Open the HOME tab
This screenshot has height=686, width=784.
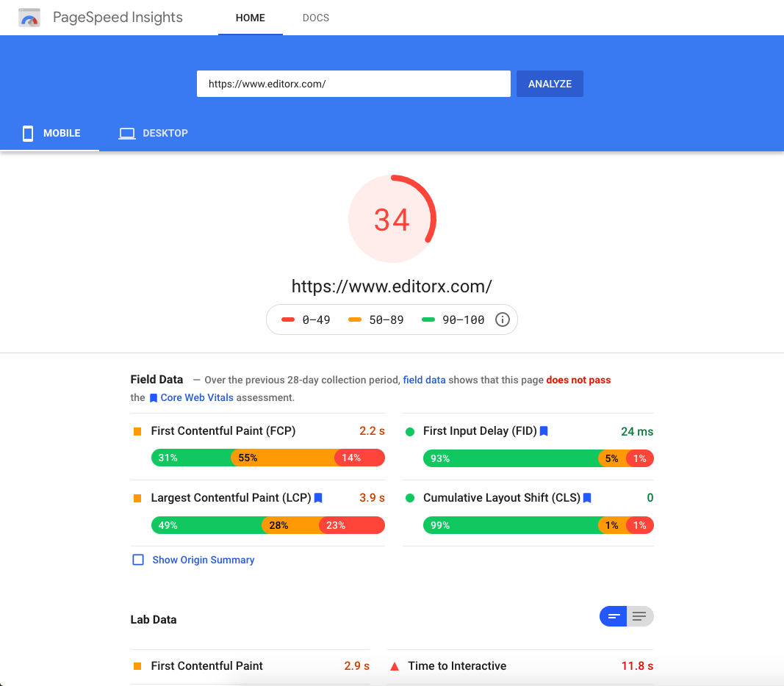coord(250,18)
